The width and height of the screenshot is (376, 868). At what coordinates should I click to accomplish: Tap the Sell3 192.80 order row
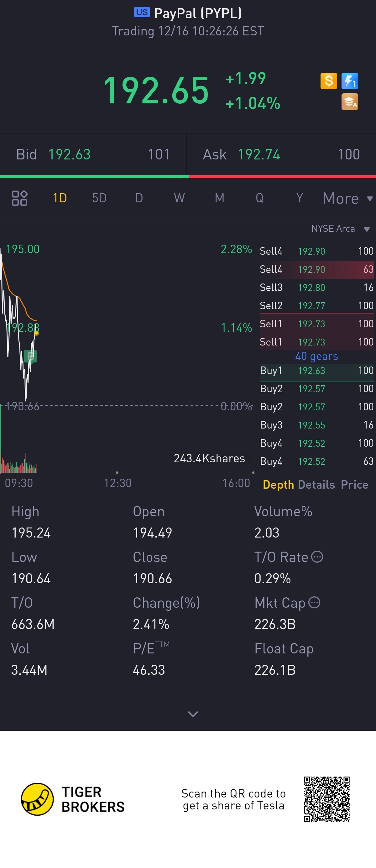pyautogui.click(x=317, y=288)
